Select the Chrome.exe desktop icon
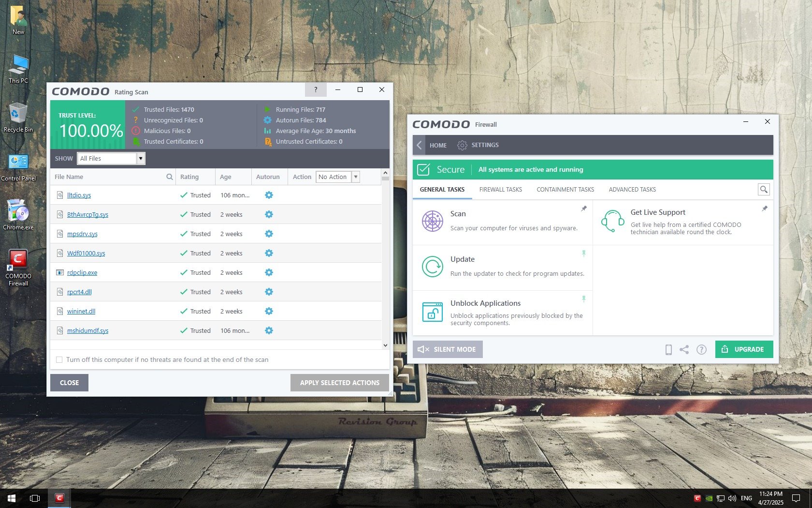 click(18, 215)
